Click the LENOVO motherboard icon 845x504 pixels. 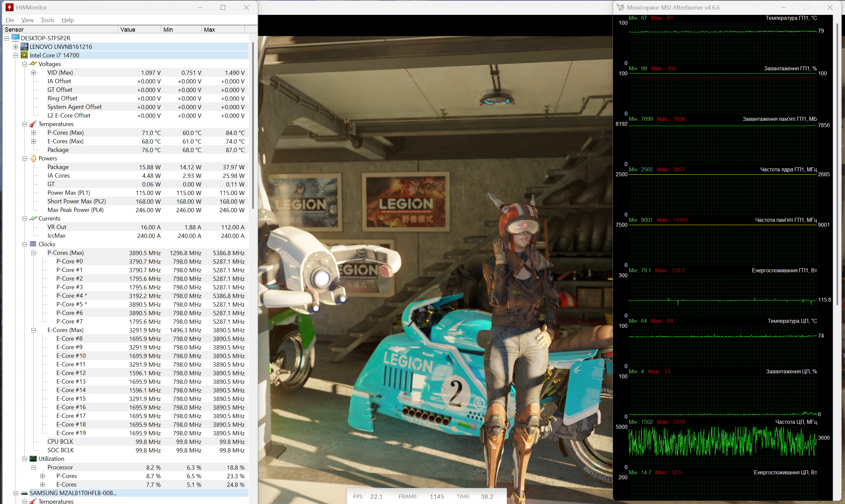[x=24, y=47]
